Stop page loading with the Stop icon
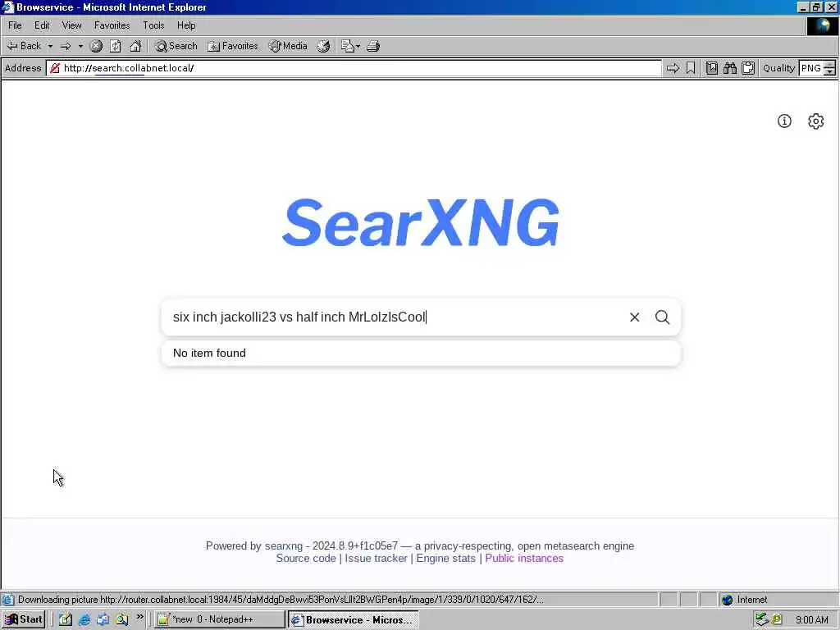The height and width of the screenshot is (630, 840). point(97,46)
